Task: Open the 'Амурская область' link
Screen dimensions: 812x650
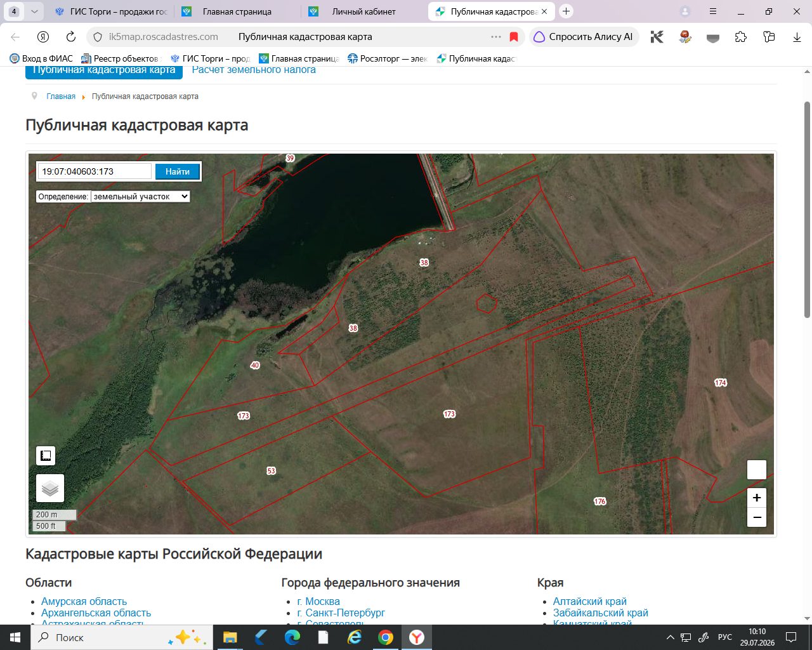Action: pos(84,601)
